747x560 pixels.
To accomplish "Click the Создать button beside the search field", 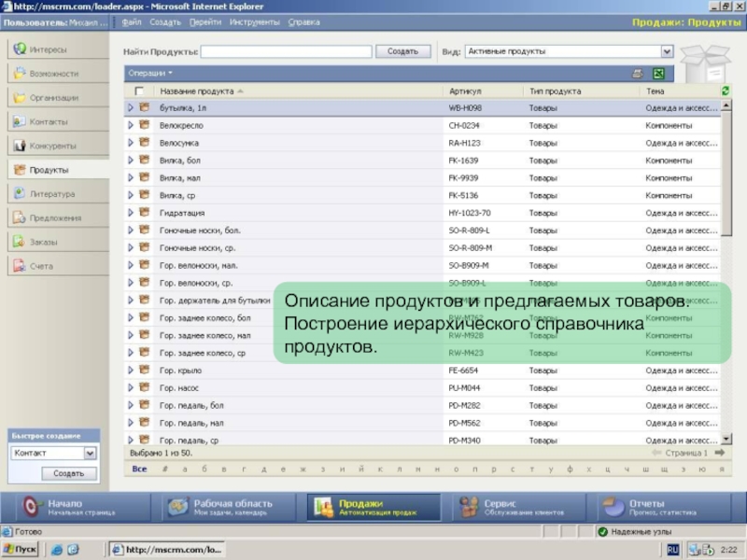I will click(403, 51).
